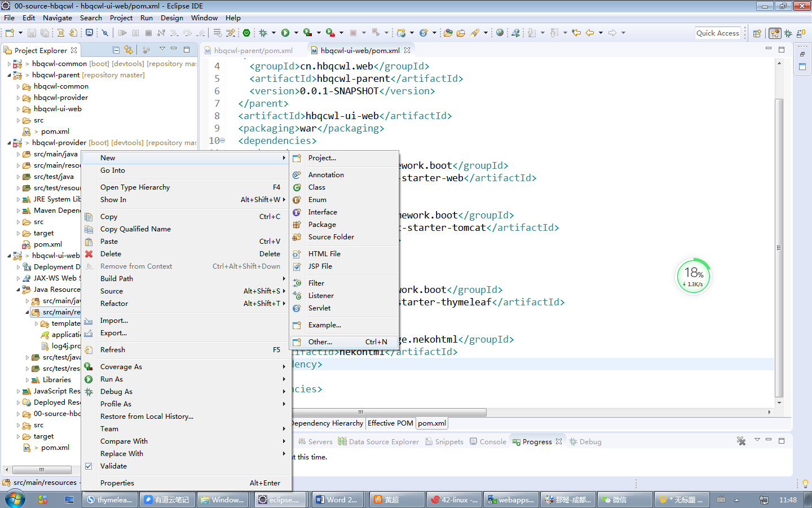Viewport: 812px width, 508px height.
Task: Click the Debug bug toolbar icon
Action: [263, 33]
